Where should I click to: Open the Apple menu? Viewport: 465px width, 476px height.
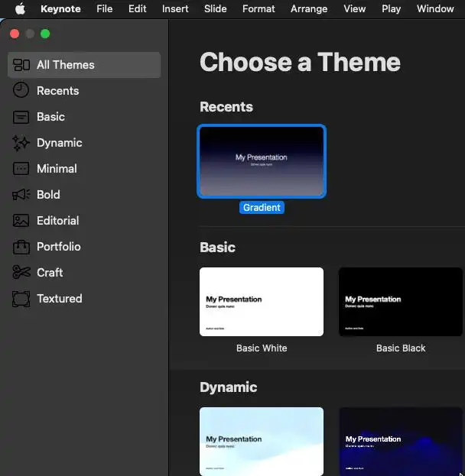(x=20, y=9)
